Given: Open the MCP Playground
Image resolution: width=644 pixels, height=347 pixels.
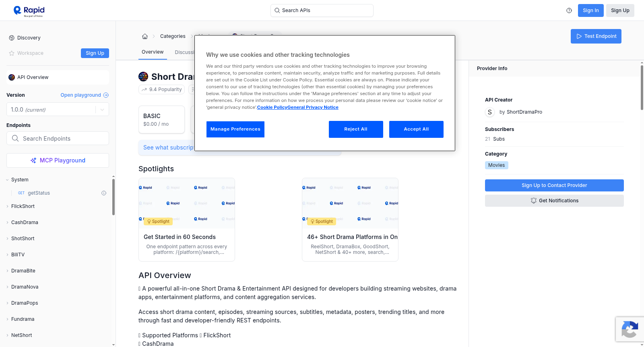Looking at the screenshot, I should [x=58, y=160].
